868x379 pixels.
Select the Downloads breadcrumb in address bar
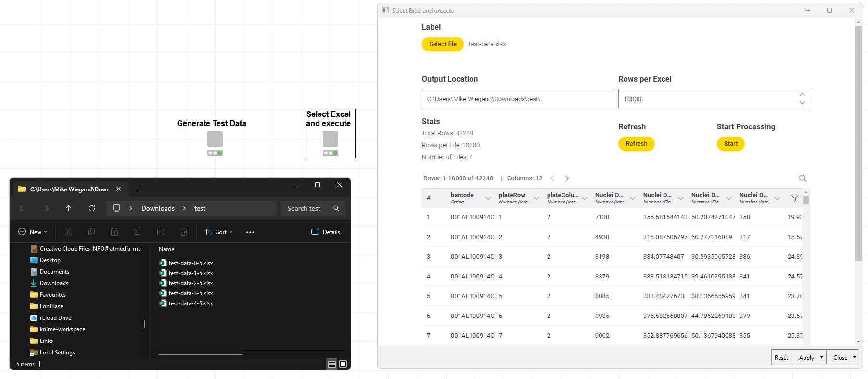[x=158, y=208]
